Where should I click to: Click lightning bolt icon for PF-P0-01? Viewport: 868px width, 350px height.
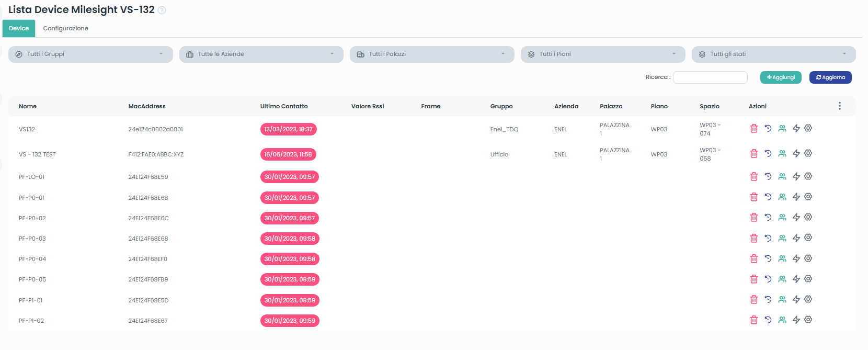(796, 197)
